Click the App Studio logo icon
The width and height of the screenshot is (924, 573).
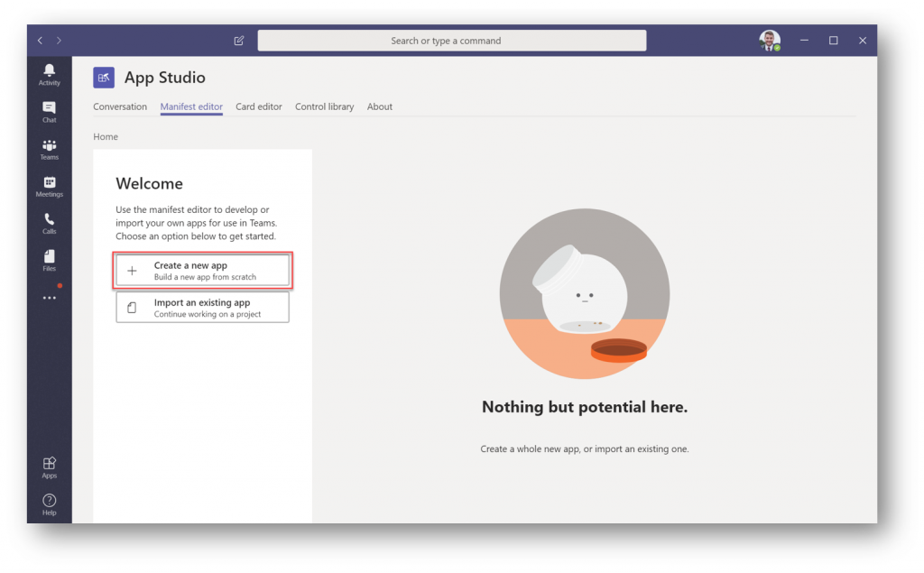pyautogui.click(x=104, y=78)
